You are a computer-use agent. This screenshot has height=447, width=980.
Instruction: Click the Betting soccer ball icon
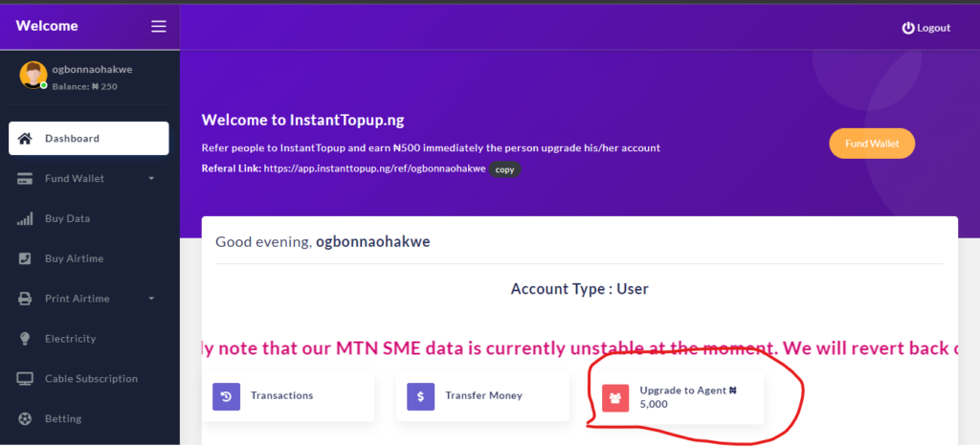[25, 419]
